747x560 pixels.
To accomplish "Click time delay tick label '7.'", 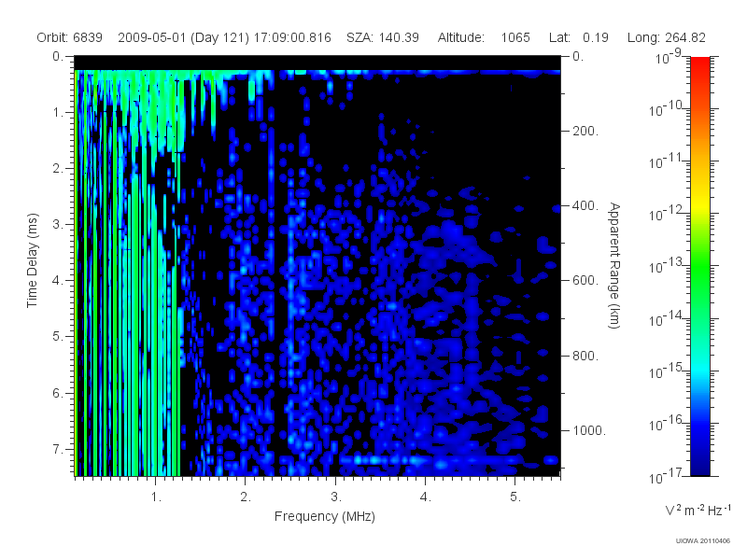I will tap(58, 449).
